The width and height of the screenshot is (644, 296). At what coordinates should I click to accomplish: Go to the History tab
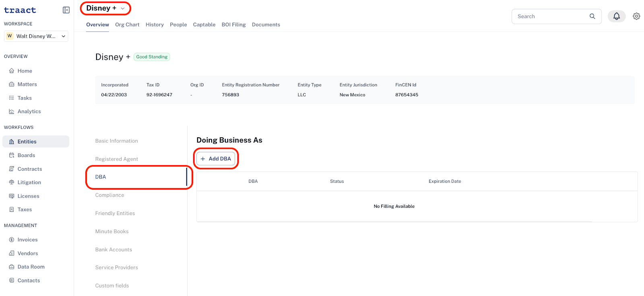pyautogui.click(x=155, y=25)
